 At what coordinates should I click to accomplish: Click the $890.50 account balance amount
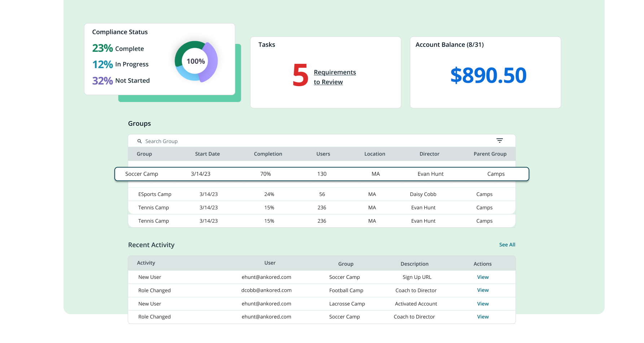488,75
